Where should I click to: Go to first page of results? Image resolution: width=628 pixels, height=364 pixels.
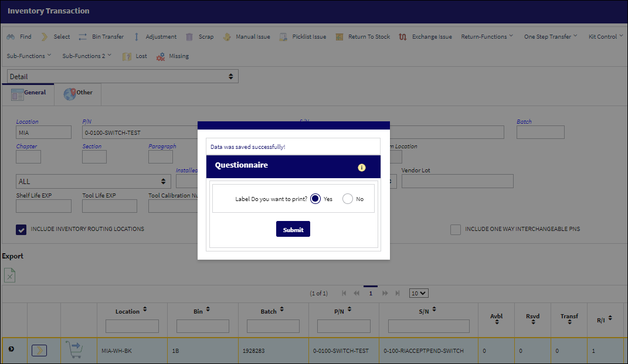click(x=344, y=293)
